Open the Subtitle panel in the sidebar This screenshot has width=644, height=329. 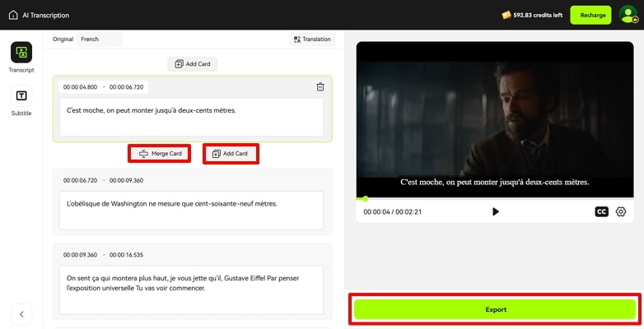(21, 96)
